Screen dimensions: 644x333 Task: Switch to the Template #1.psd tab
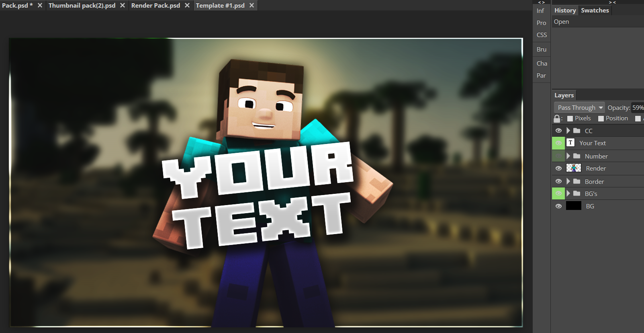pyautogui.click(x=220, y=6)
